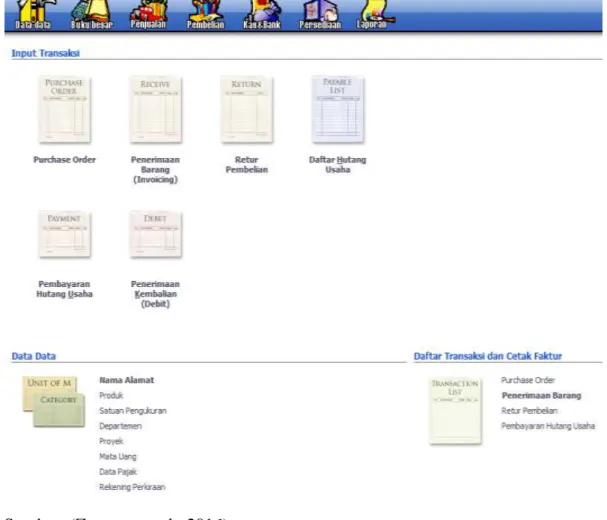Open Purchase Order in Daftar Transaksi list

(x=528, y=380)
